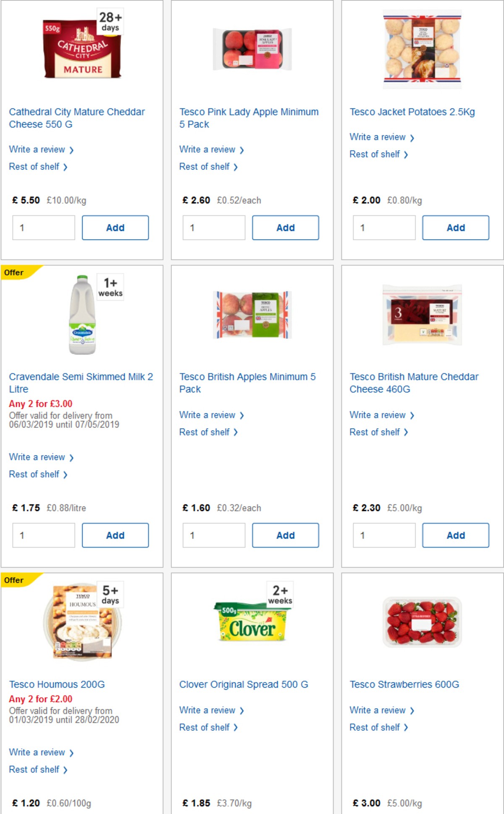This screenshot has width=504, height=814.
Task: Open the Tesco Strawberries 600G product page
Action: click(x=404, y=684)
